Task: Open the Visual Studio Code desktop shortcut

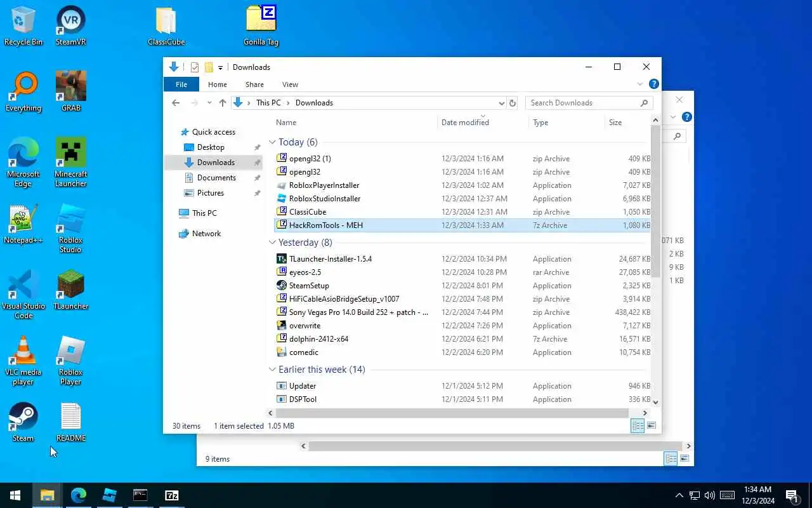Action: click(x=23, y=295)
